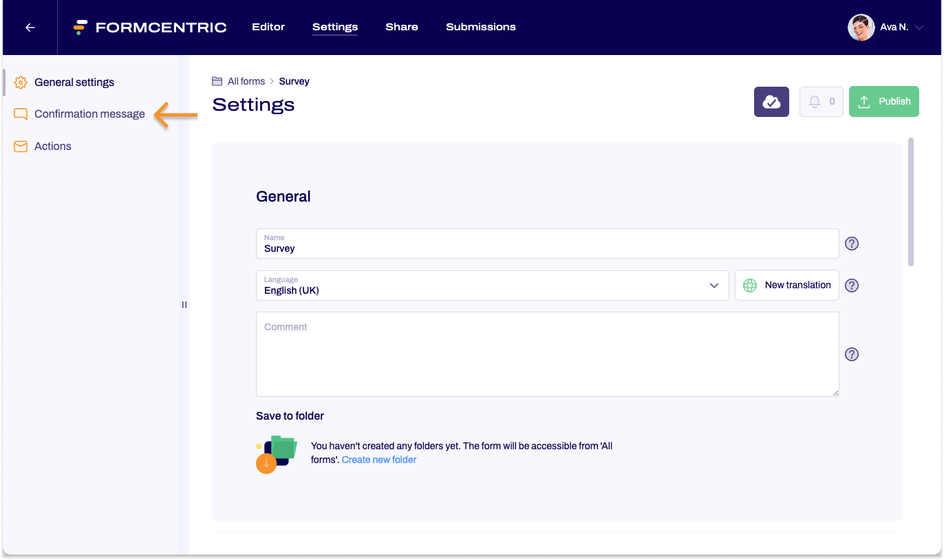Click the folder icon in breadcrumb
944x560 pixels.
coord(217,81)
